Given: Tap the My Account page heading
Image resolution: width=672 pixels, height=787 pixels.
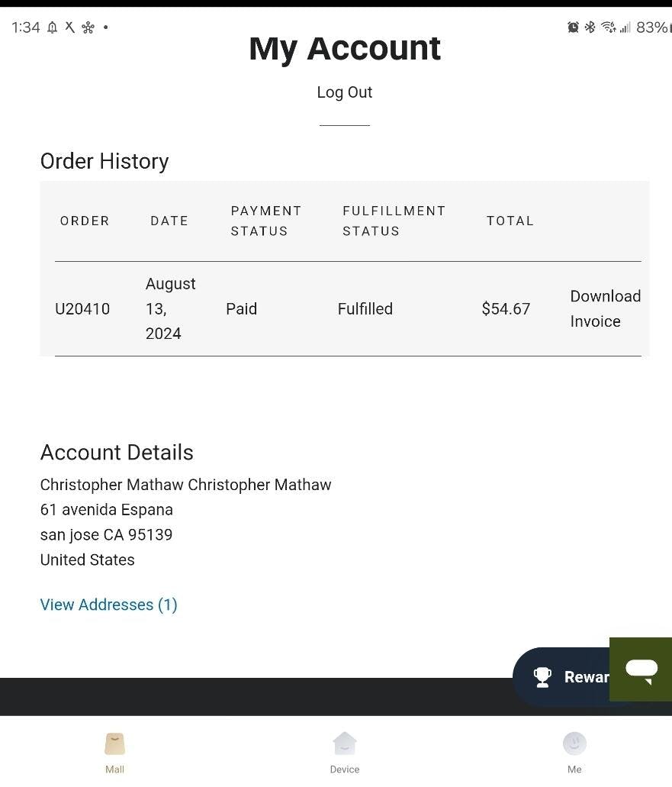Looking at the screenshot, I should pyautogui.click(x=345, y=49).
